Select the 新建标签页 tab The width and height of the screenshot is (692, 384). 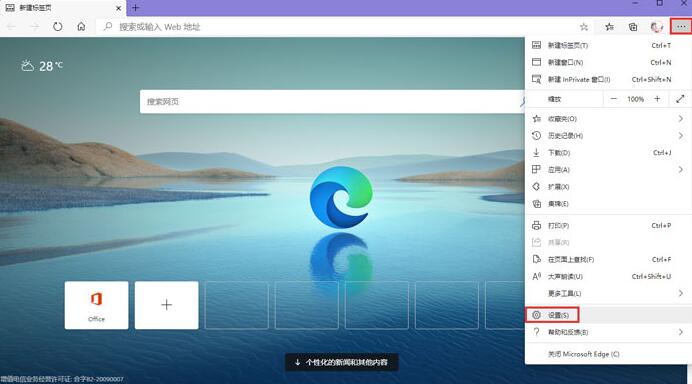click(63, 8)
